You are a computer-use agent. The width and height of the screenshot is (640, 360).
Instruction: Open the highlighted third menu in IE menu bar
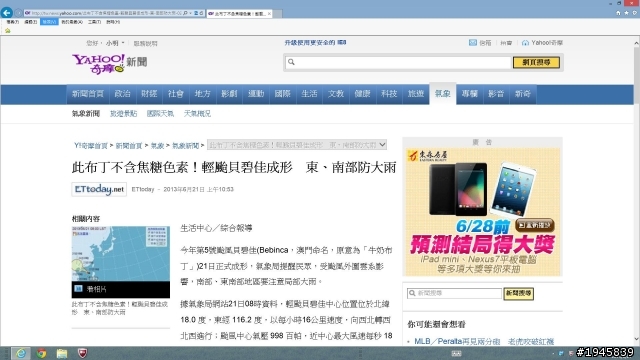(x=49, y=22)
